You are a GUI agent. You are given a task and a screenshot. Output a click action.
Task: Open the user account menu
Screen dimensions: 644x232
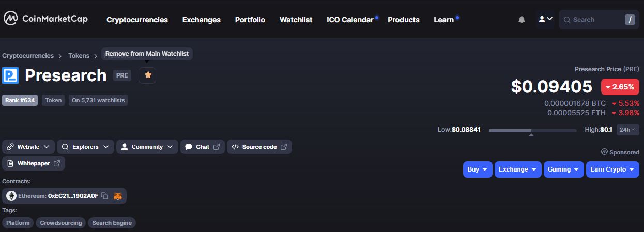545,19
